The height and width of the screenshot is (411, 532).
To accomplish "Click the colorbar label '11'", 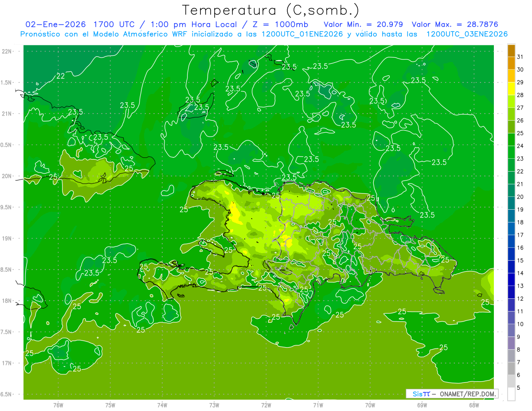I will click(x=520, y=312).
